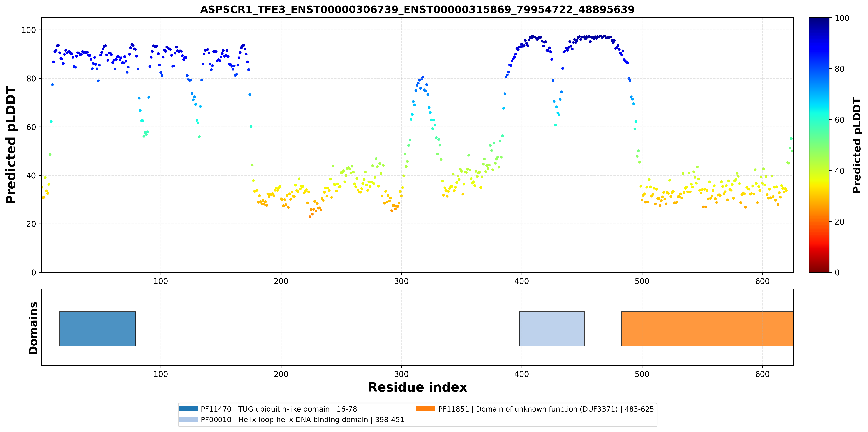Click the plot title ASPSCR1_TFE3 text
868x432 pixels.
[x=417, y=9]
